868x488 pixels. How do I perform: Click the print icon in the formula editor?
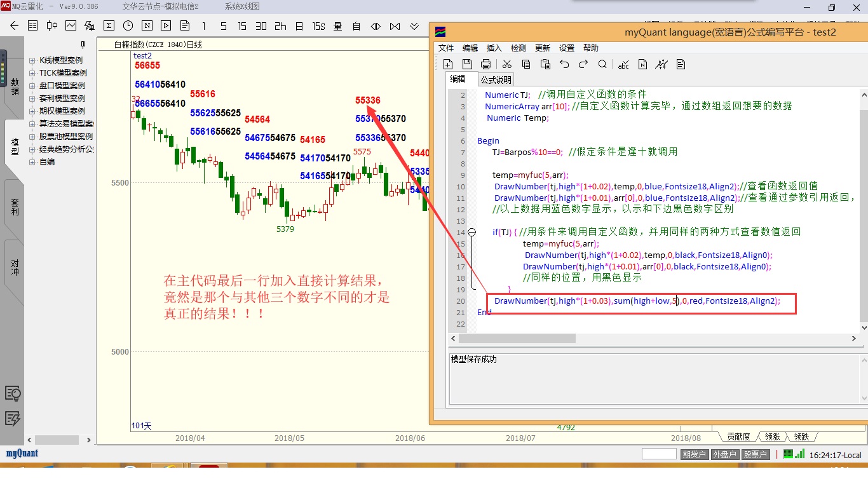point(486,64)
